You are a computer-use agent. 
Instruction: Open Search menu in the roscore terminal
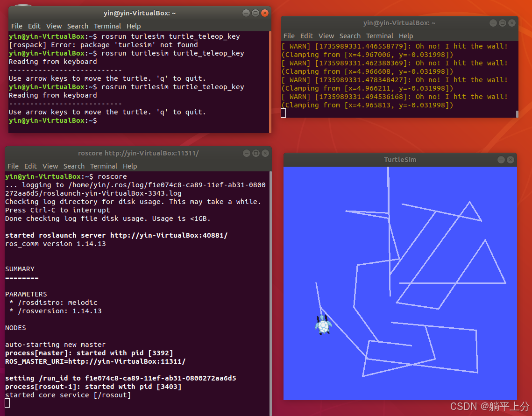click(74, 166)
